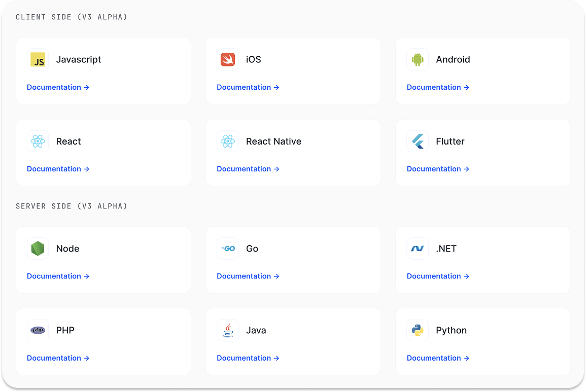Open Documentation link for Node
Viewport: 586px width, 392px height.
pyautogui.click(x=58, y=276)
